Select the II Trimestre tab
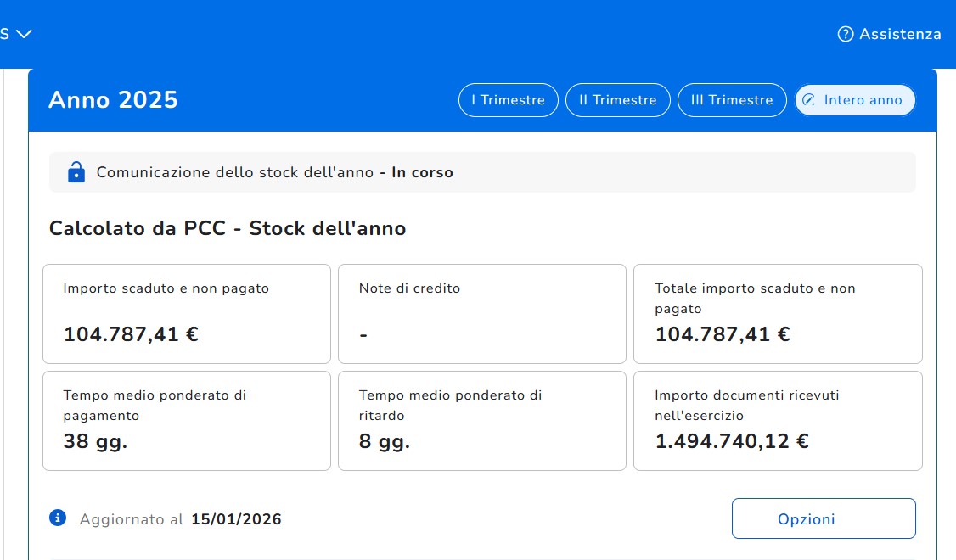 [617, 100]
